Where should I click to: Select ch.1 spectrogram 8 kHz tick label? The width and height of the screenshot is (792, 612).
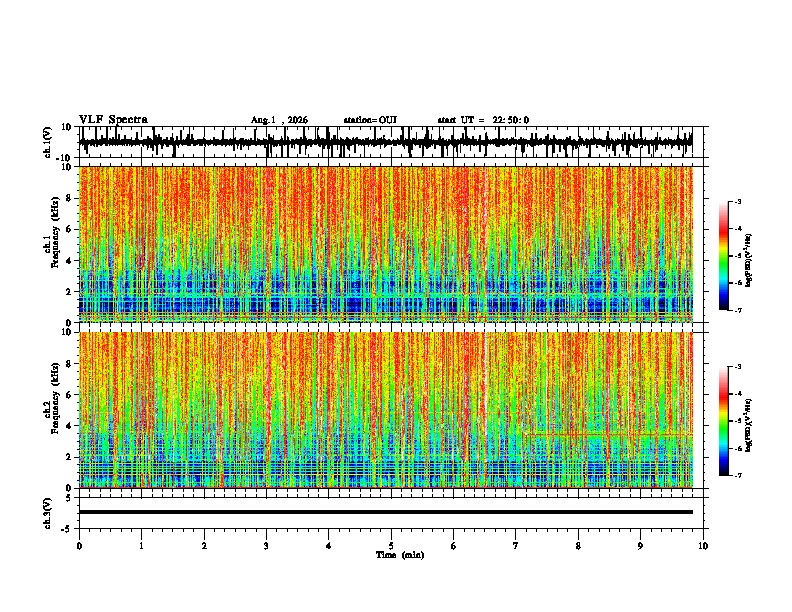[69, 198]
